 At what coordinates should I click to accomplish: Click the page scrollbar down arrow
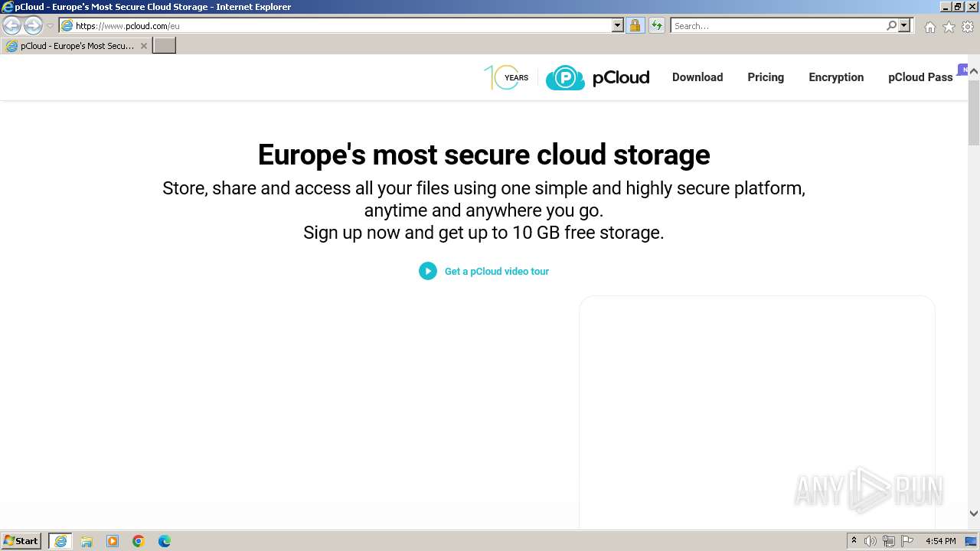(x=974, y=514)
